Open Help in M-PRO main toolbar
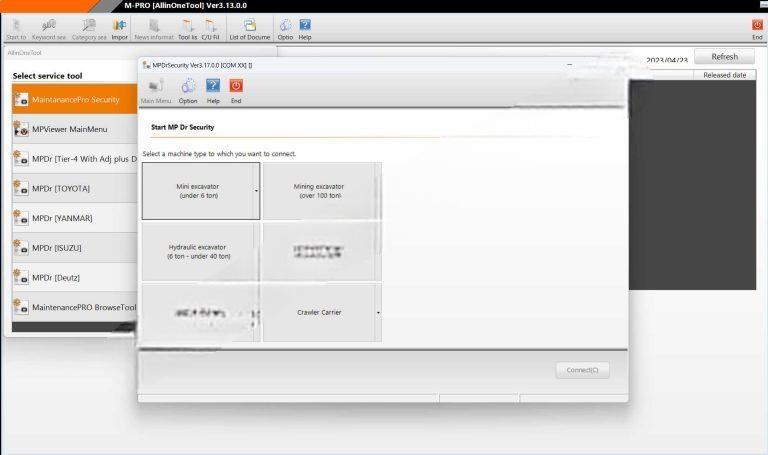768x455 pixels. (x=305, y=29)
